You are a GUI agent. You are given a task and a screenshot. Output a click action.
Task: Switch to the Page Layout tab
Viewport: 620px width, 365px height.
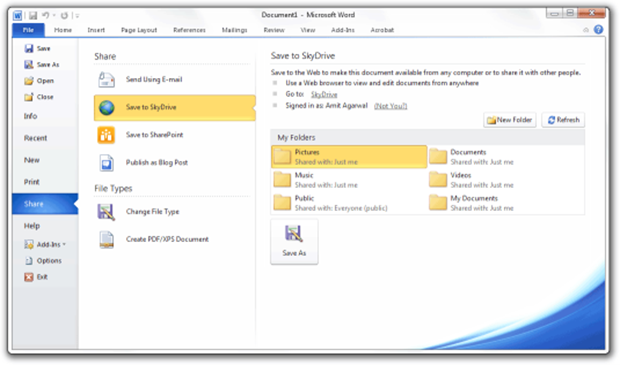click(x=139, y=30)
